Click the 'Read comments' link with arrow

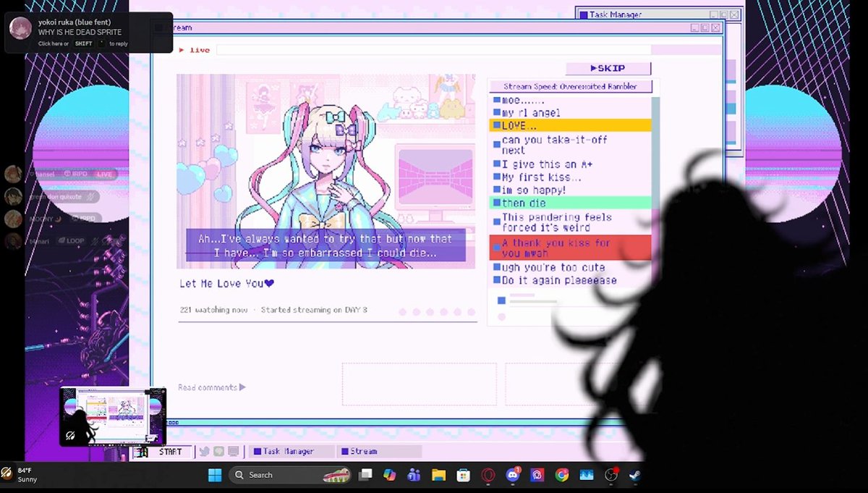coord(212,387)
